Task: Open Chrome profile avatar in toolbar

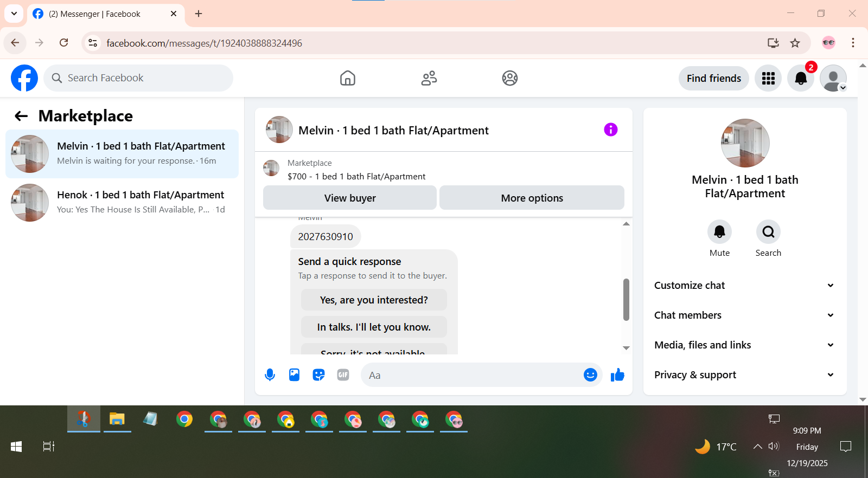Action: pos(828,43)
